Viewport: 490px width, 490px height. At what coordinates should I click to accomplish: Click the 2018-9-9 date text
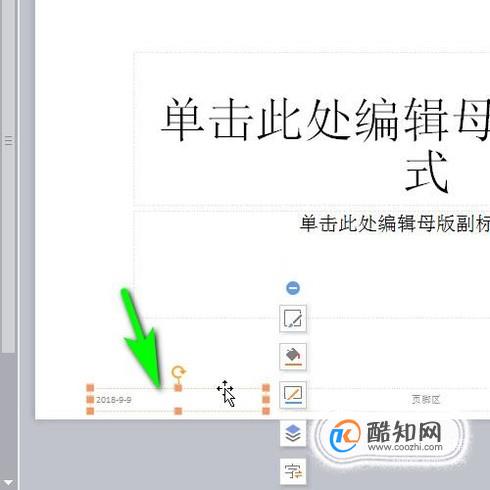tap(114, 400)
